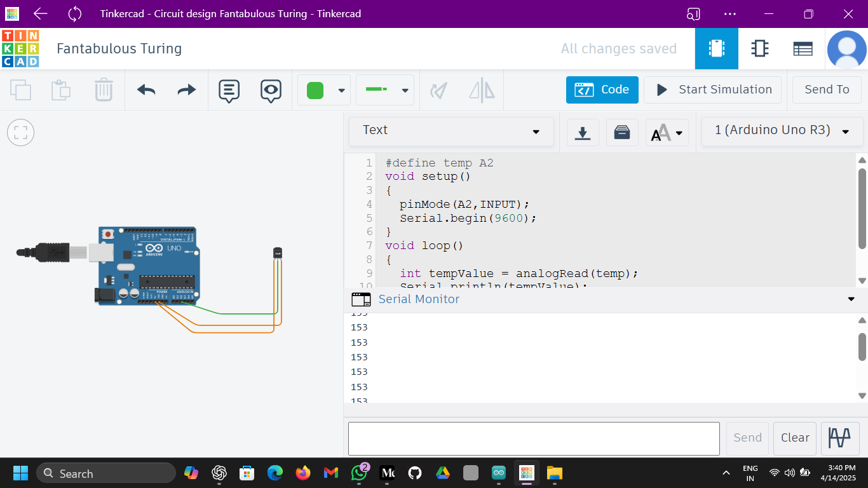Open the wire type dropdown
Viewport: 868px width, 488px height.
coord(385,90)
